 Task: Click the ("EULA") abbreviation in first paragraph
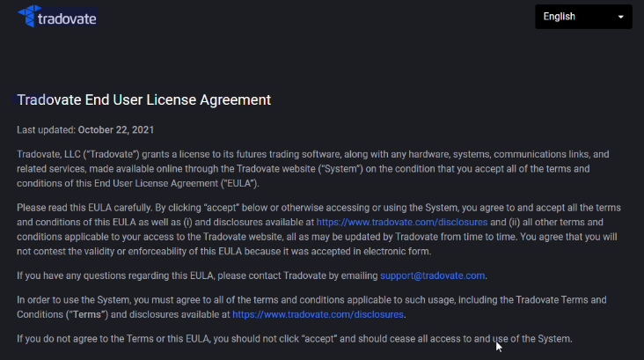tap(239, 183)
